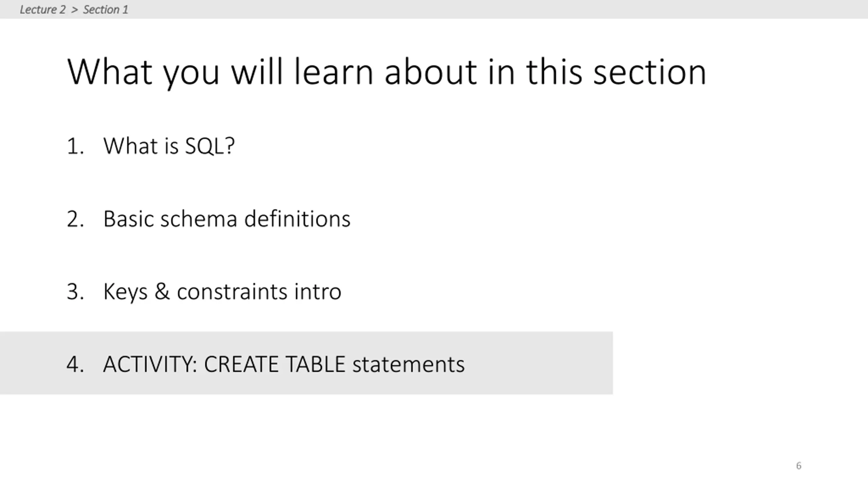Viewport: 868px width, 488px height.
Task: Click the "Section 1" breadcrumb text
Action: (x=106, y=9)
